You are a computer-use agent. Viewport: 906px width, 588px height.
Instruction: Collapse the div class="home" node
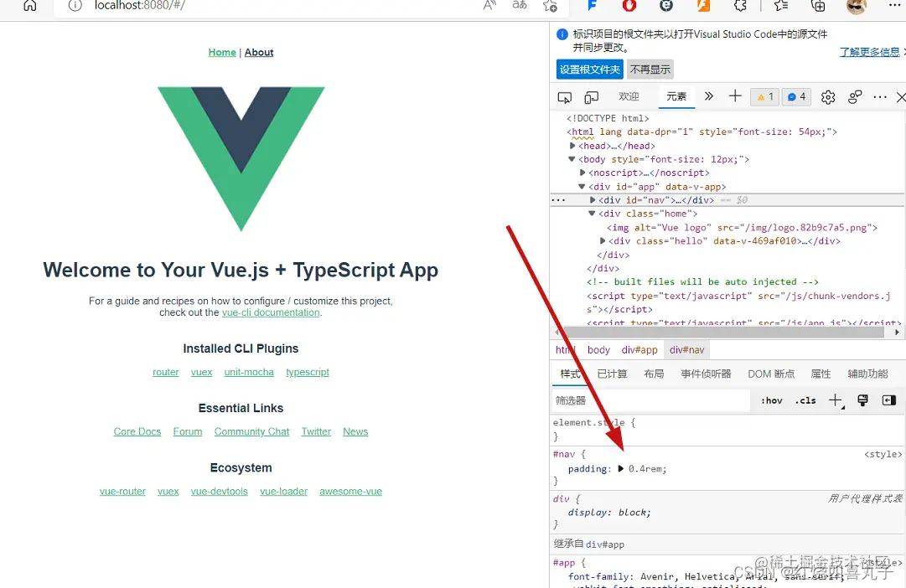point(592,214)
